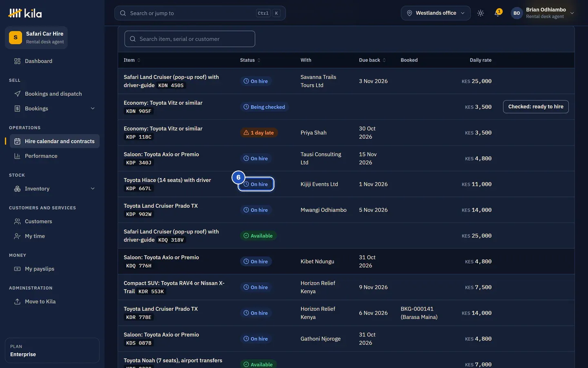Click the Search item, serial or customer field
Image resolution: width=588 pixels, height=368 pixels.
pyautogui.click(x=190, y=39)
